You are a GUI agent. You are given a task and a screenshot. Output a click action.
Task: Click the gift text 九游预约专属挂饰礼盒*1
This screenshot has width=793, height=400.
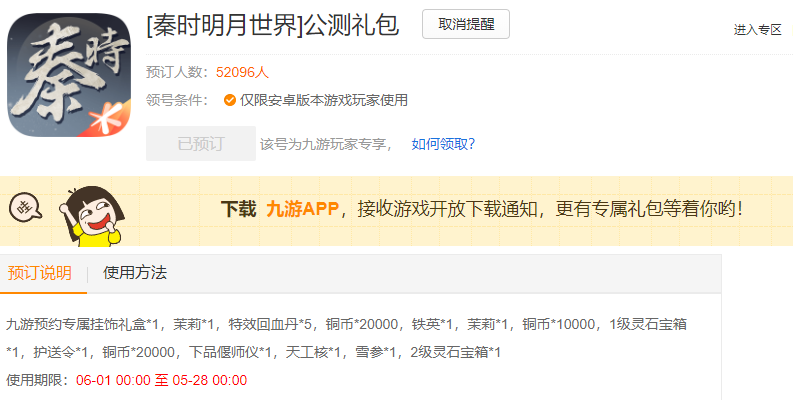[x=82, y=324]
